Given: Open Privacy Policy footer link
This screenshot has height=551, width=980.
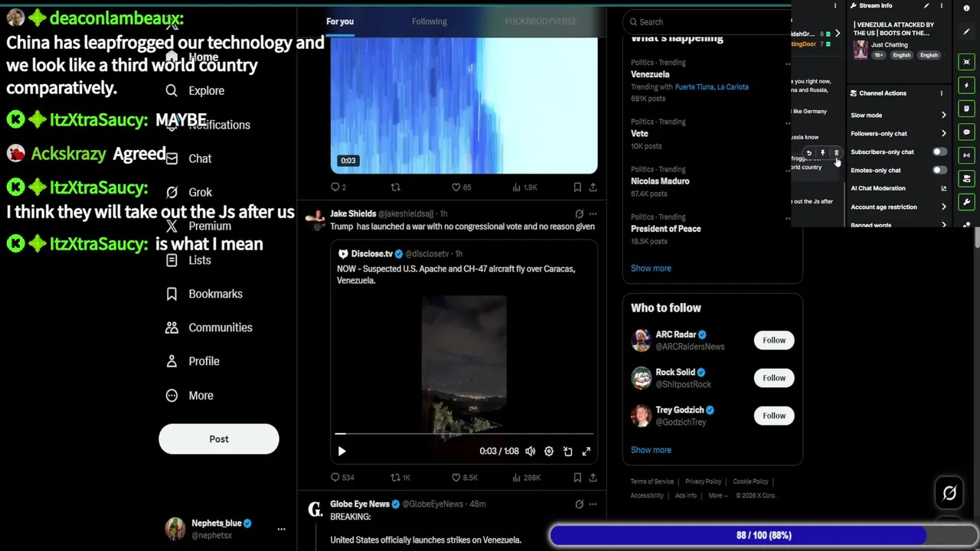Looking at the screenshot, I should pos(704,481).
